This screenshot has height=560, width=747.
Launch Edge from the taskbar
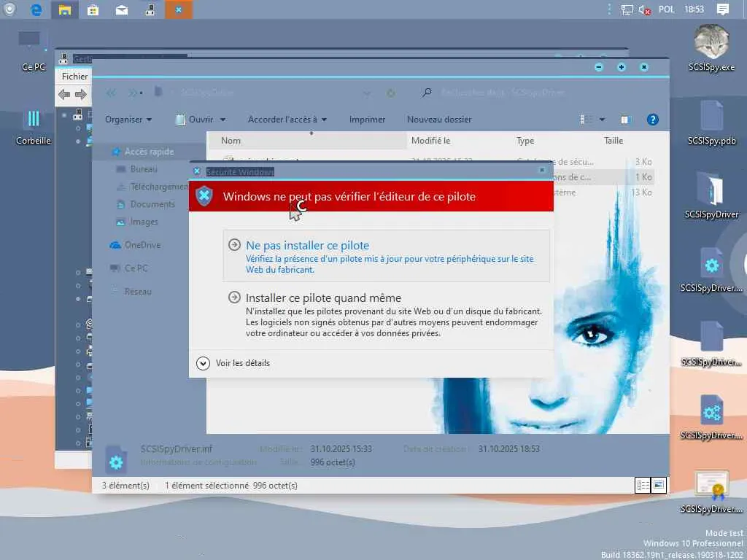36,9
